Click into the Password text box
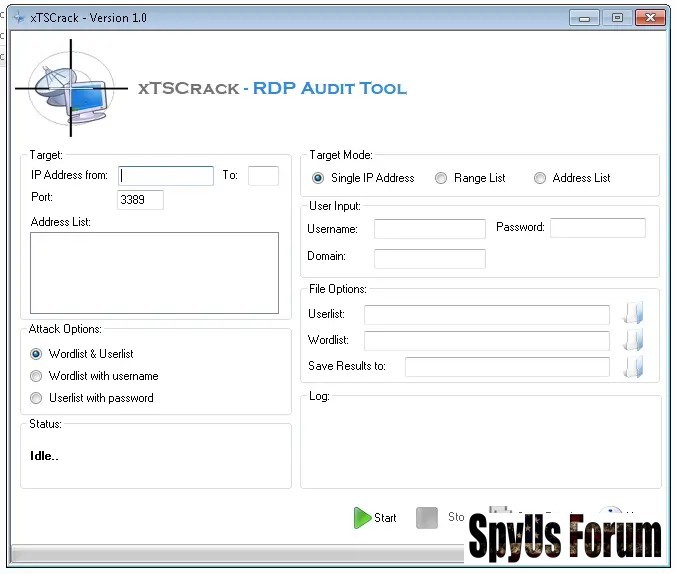Image resolution: width=676 pixels, height=574 pixels. coord(597,228)
